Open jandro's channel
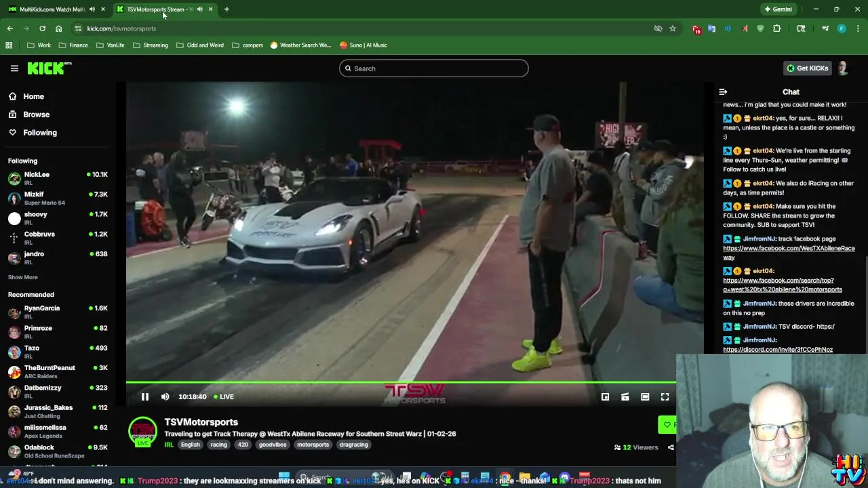This screenshot has width=868, height=488. [x=58, y=258]
